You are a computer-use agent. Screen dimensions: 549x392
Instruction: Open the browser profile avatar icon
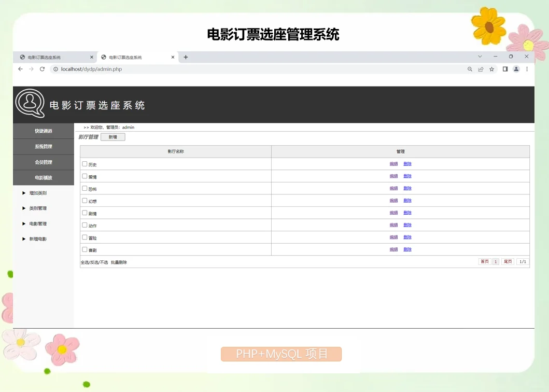pyautogui.click(x=516, y=68)
